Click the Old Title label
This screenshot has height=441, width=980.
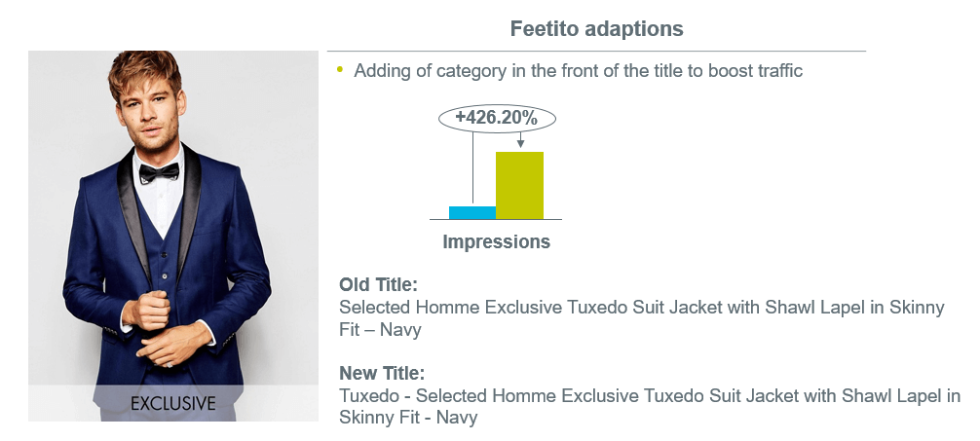pos(378,285)
